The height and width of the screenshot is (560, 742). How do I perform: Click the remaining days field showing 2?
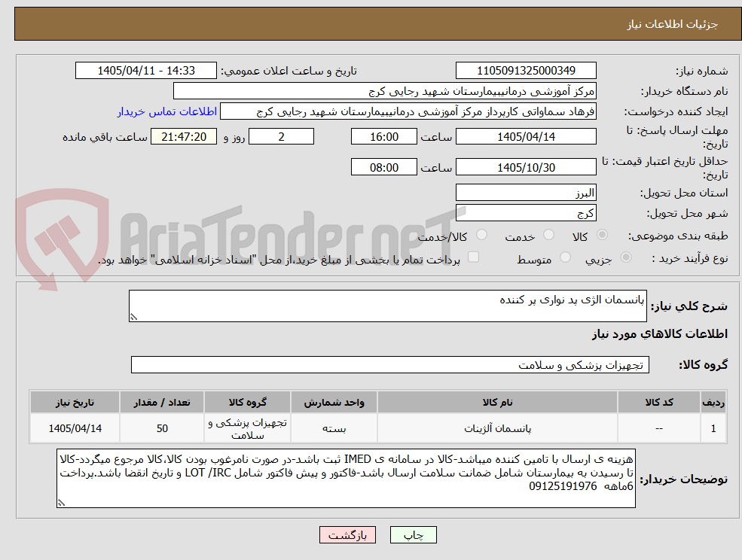(x=281, y=137)
